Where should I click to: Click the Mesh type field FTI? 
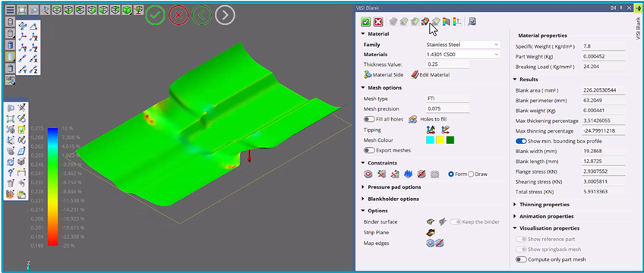(x=447, y=99)
